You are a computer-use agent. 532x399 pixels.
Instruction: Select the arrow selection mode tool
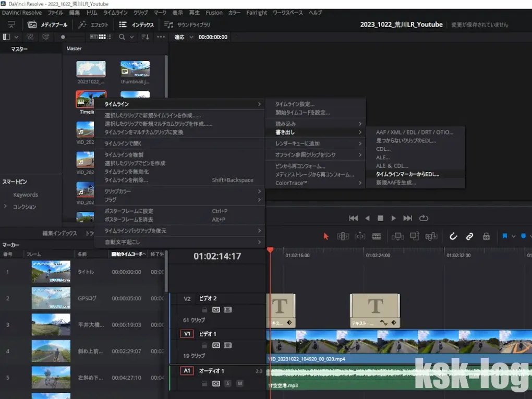point(326,236)
